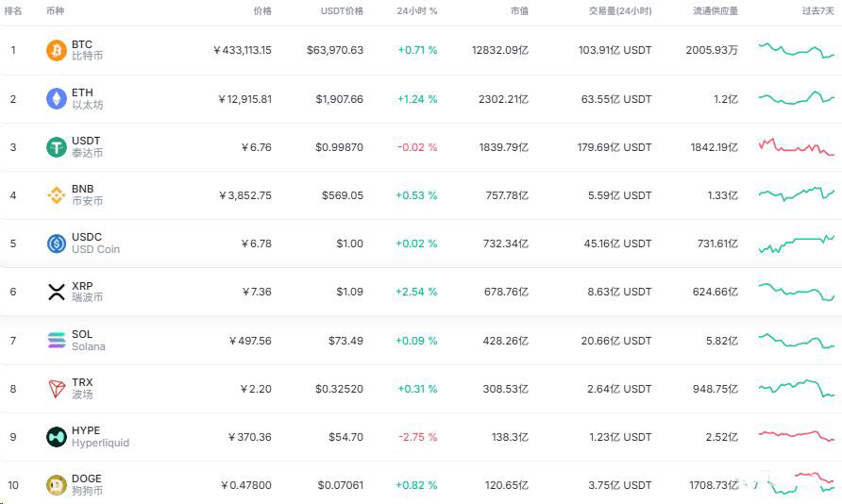Viewport: 842px width, 504px height.
Task: Open the USDC blue coin icon
Action: point(57,244)
